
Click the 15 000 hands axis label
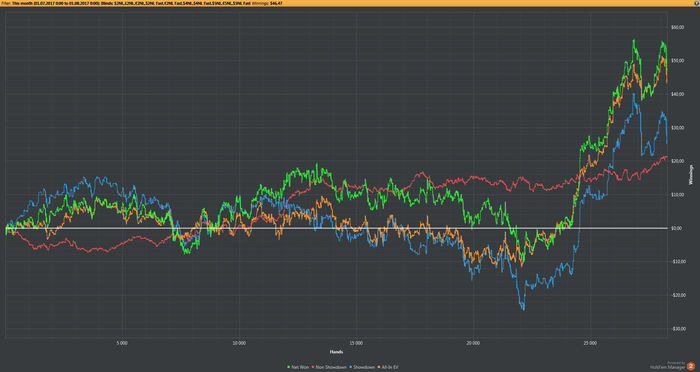click(356, 343)
